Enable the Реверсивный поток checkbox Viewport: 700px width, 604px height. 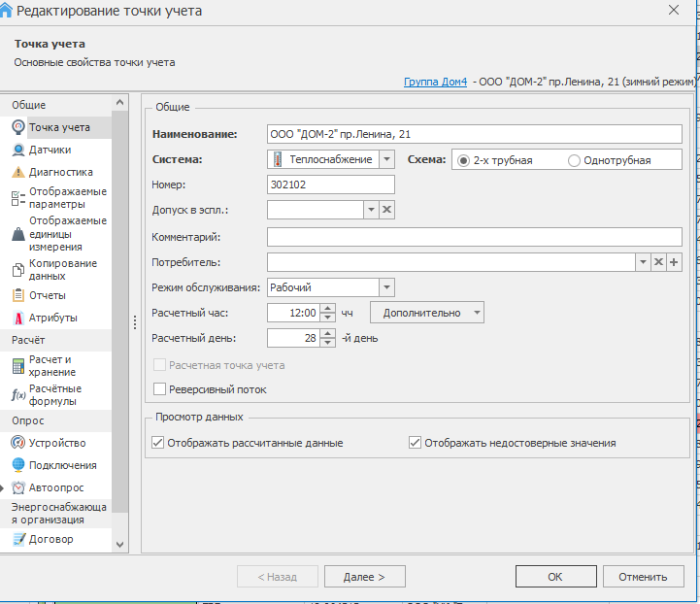coord(160,389)
